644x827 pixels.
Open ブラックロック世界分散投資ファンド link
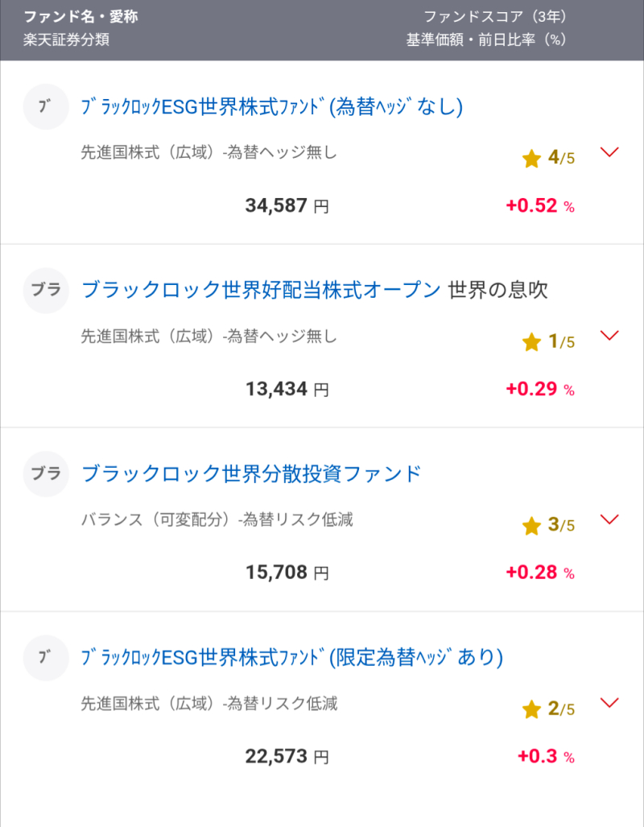[x=251, y=473]
